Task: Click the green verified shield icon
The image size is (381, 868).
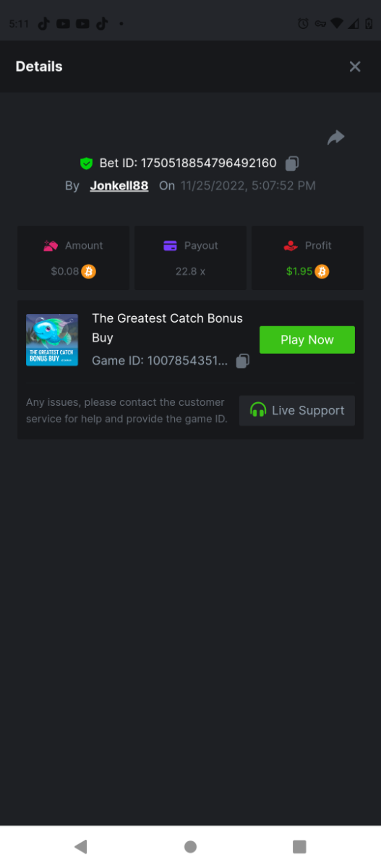Action: [x=86, y=163]
